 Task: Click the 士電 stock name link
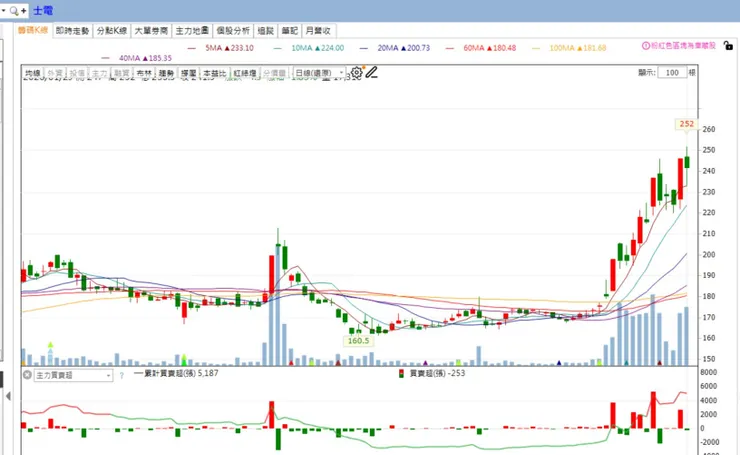pos(43,10)
